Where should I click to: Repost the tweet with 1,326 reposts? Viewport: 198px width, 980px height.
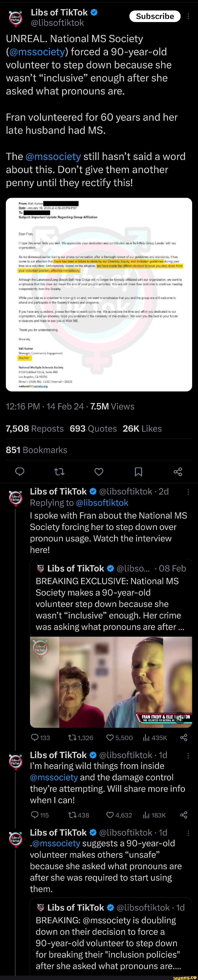(80, 738)
